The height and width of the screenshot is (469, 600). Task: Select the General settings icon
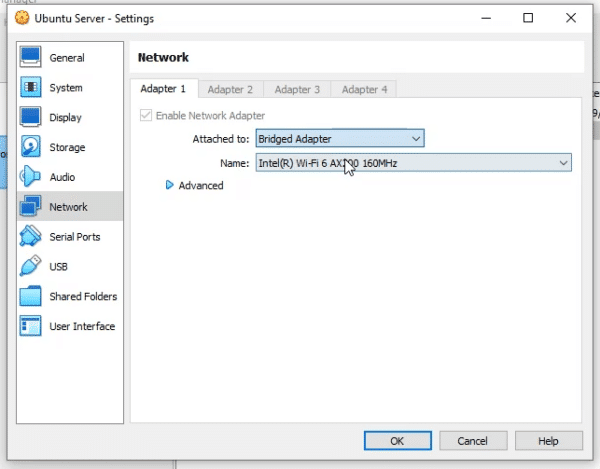(31, 58)
